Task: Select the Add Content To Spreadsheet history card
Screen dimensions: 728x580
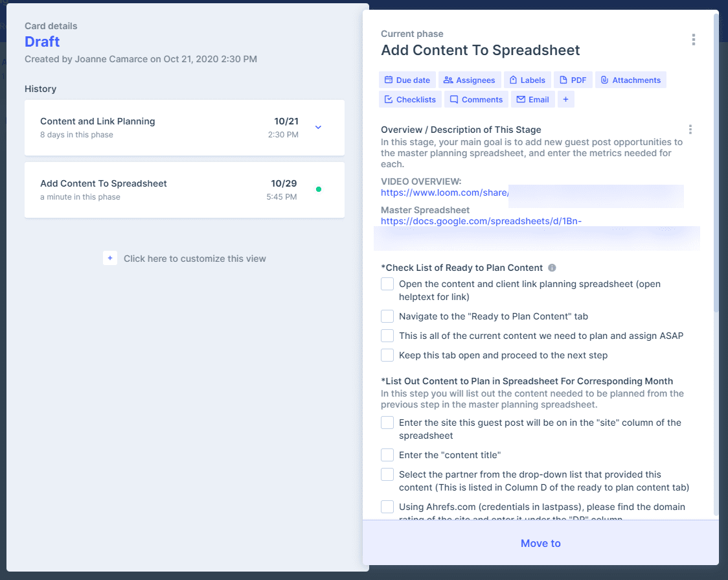Action: click(x=185, y=190)
